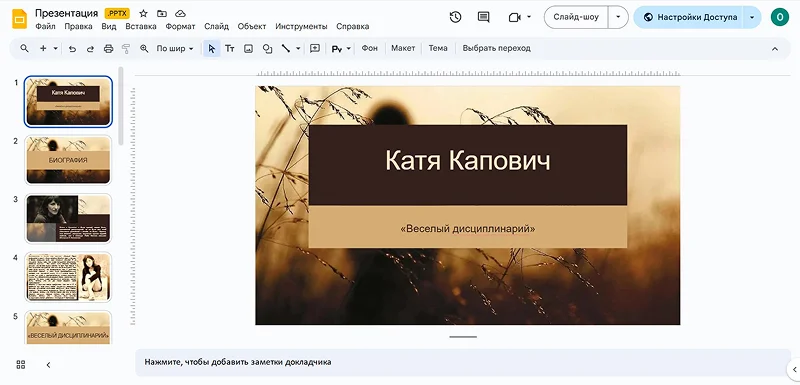Click the speaker notes field
Image resolution: width=800 pixels, height=385 pixels.
pos(463,362)
